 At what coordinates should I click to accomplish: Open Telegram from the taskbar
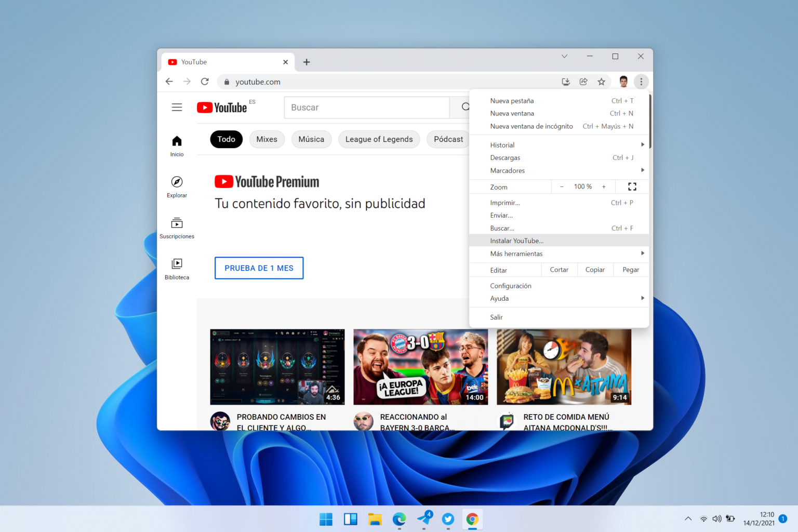(424, 519)
